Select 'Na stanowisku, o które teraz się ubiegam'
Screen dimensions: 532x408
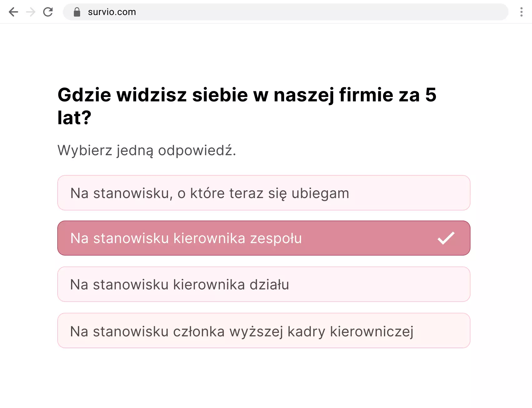[x=263, y=193]
